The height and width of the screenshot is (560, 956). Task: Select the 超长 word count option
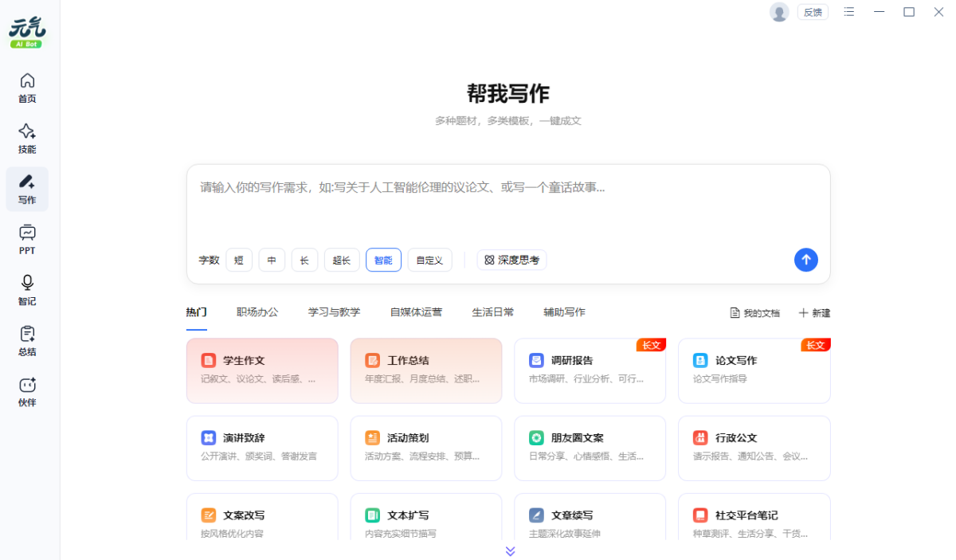(342, 260)
